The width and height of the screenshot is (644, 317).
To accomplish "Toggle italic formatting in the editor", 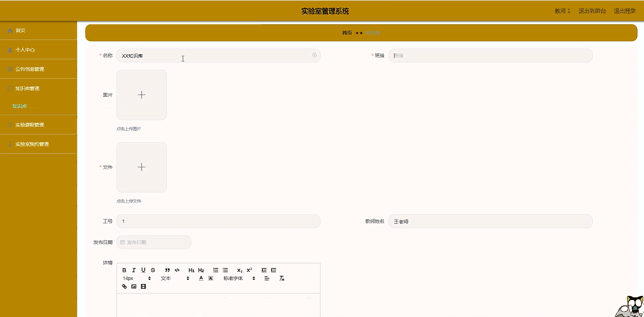I will [x=134, y=270].
